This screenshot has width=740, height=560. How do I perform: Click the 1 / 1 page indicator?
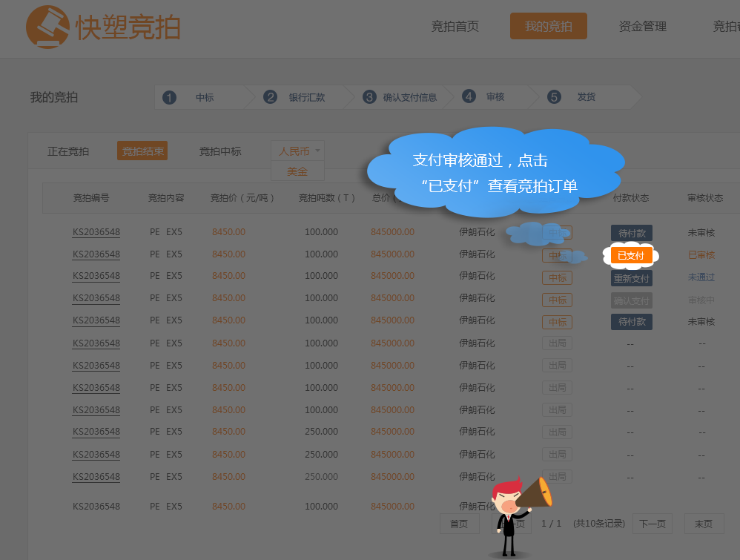pos(551,523)
